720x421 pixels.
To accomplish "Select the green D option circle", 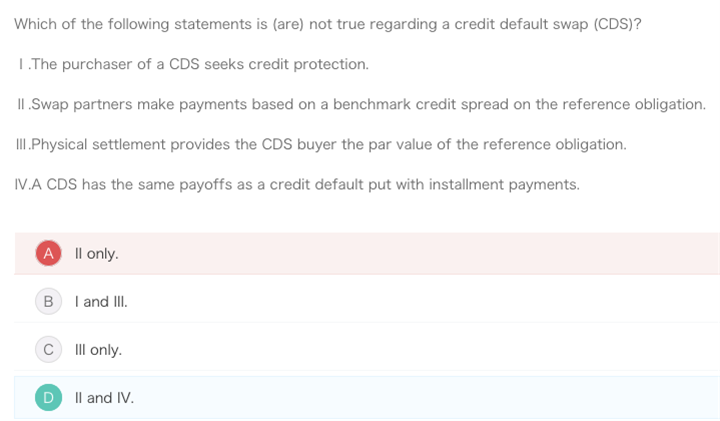I will tap(48, 398).
